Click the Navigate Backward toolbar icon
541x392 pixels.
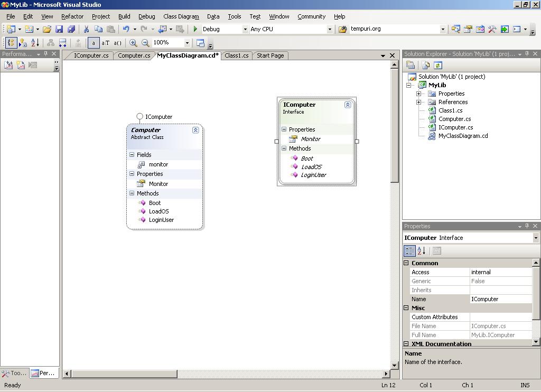[163, 30]
